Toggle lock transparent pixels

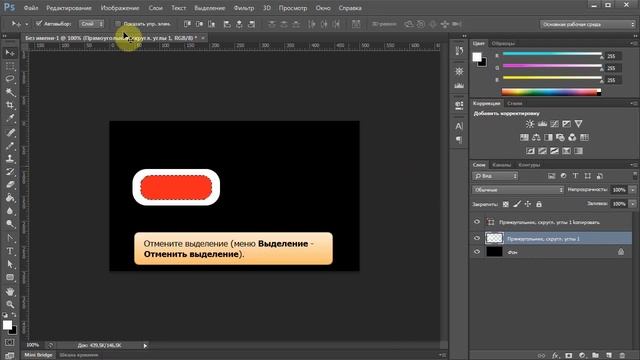[x=506, y=204]
